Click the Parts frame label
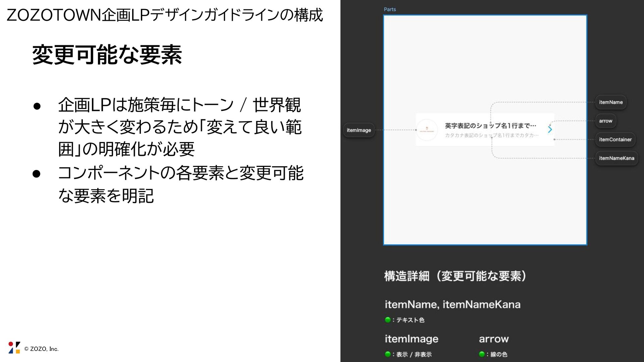Screen dimensions: 644x362 coord(390,9)
